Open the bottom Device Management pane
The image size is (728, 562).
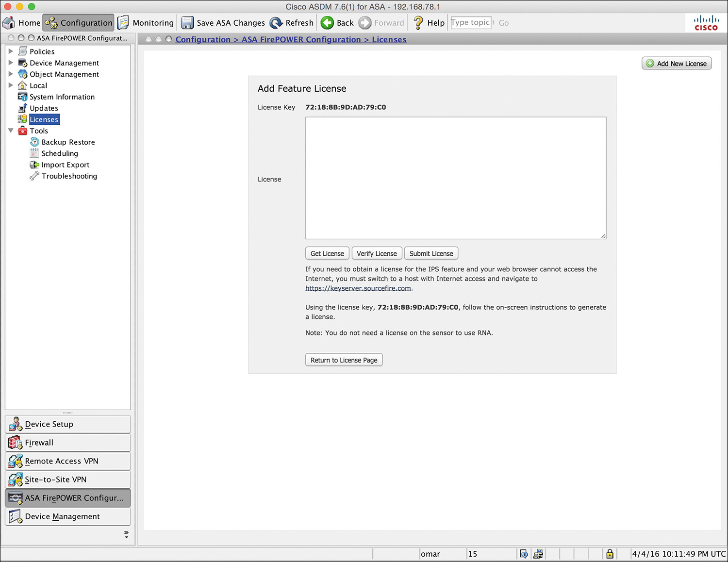[68, 516]
